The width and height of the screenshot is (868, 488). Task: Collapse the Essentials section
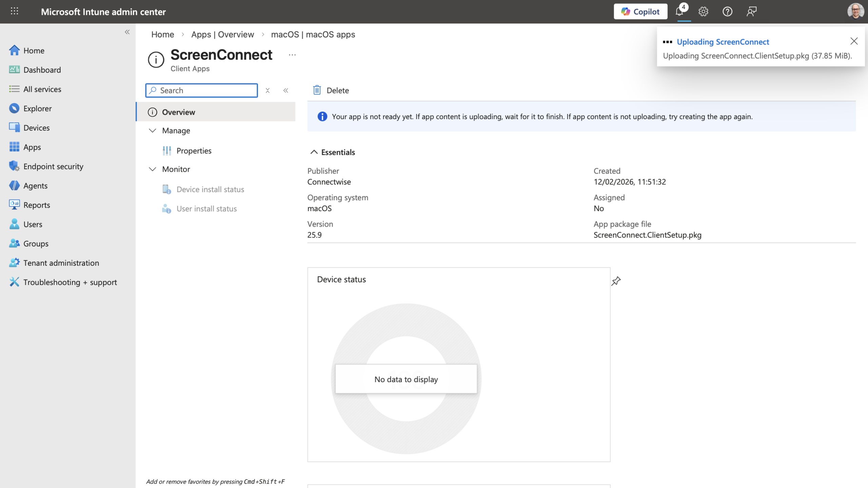[x=314, y=152]
